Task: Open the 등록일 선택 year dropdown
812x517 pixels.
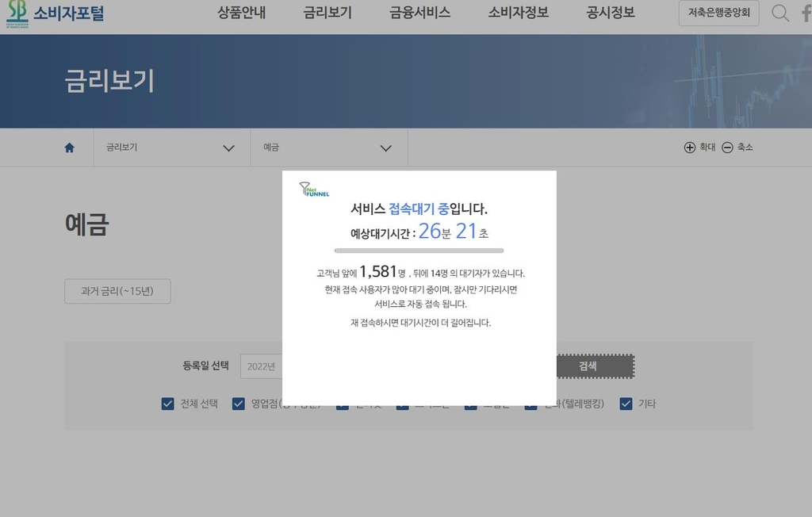Action: pyautogui.click(x=262, y=366)
